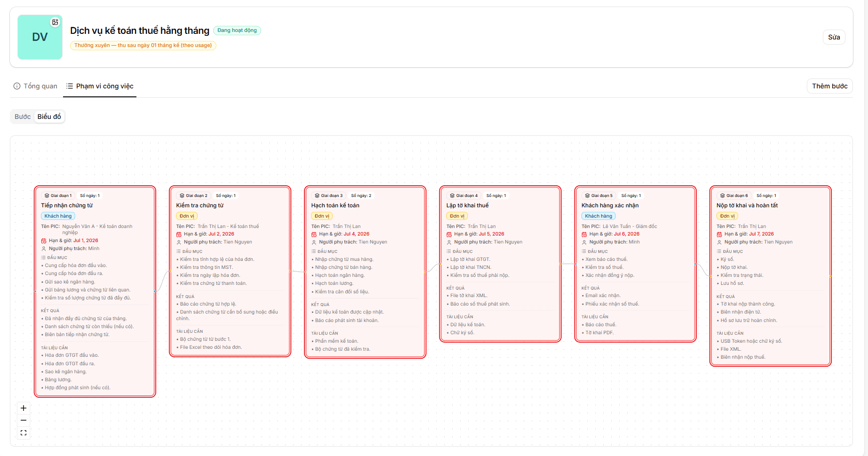Click calendar icon beside Jul 5, 2026
Image resolution: width=868 pixels, height=456 pixels.
[449, 234]
